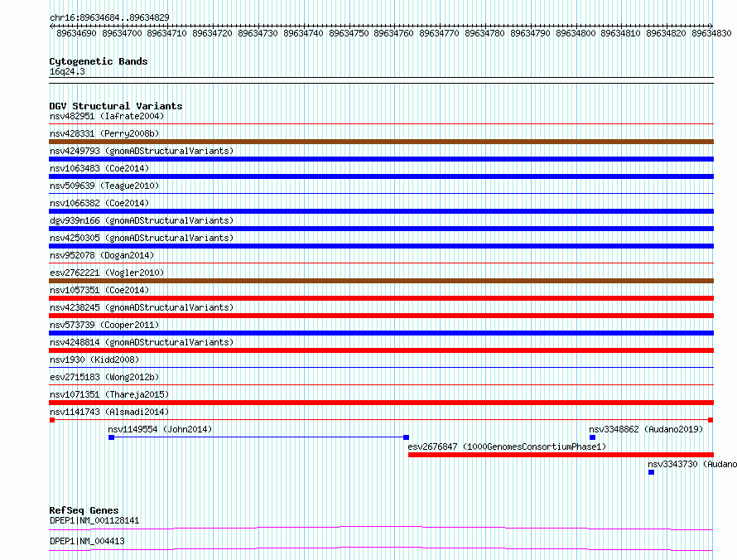Select the red bar below nsv4238245

coord(381,316)
